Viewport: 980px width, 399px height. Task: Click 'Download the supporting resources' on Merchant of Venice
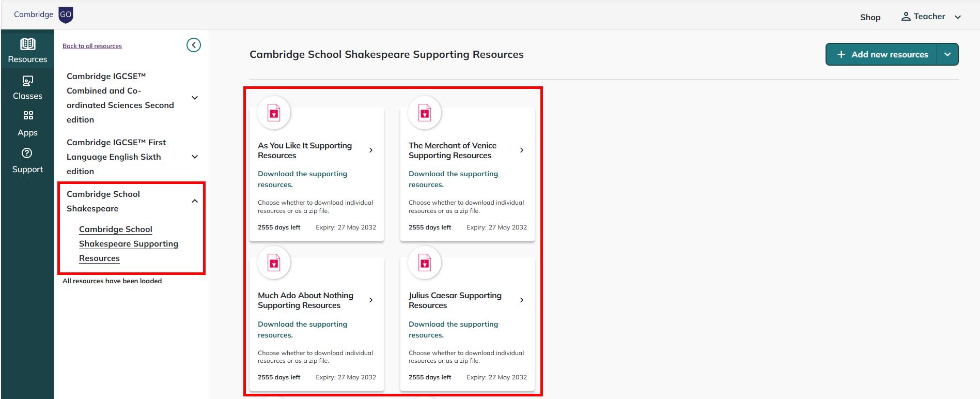coord(453,179)
